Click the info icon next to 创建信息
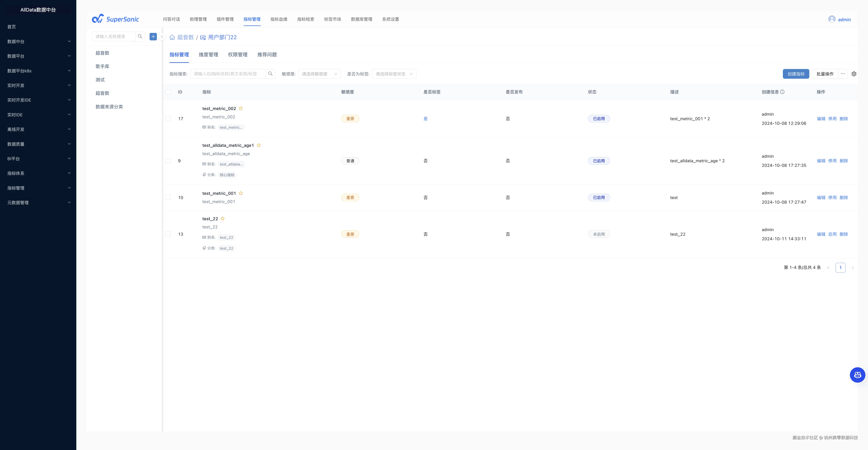The height and width of the screenshot is (450, 868). pyautogui.click(x=782, y=92)
